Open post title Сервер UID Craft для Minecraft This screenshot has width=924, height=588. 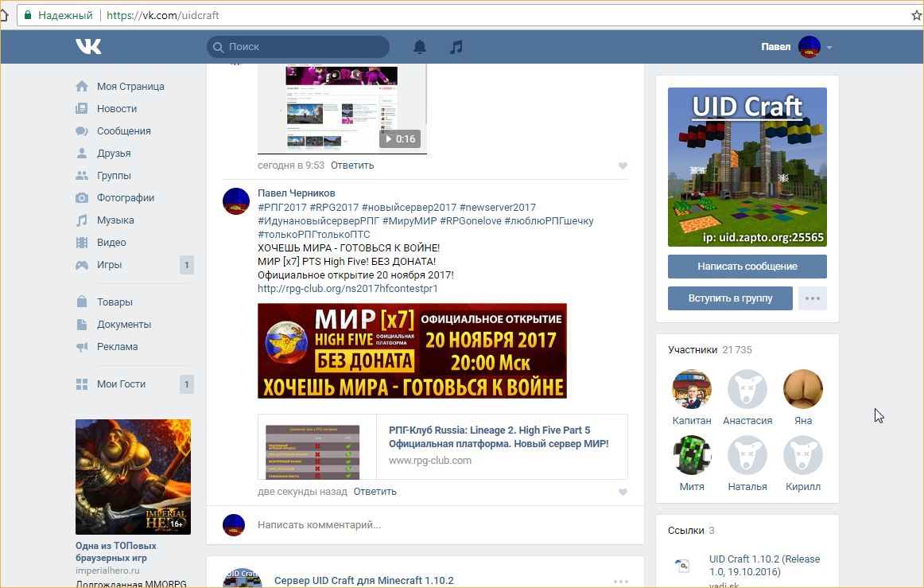[363, 580]
